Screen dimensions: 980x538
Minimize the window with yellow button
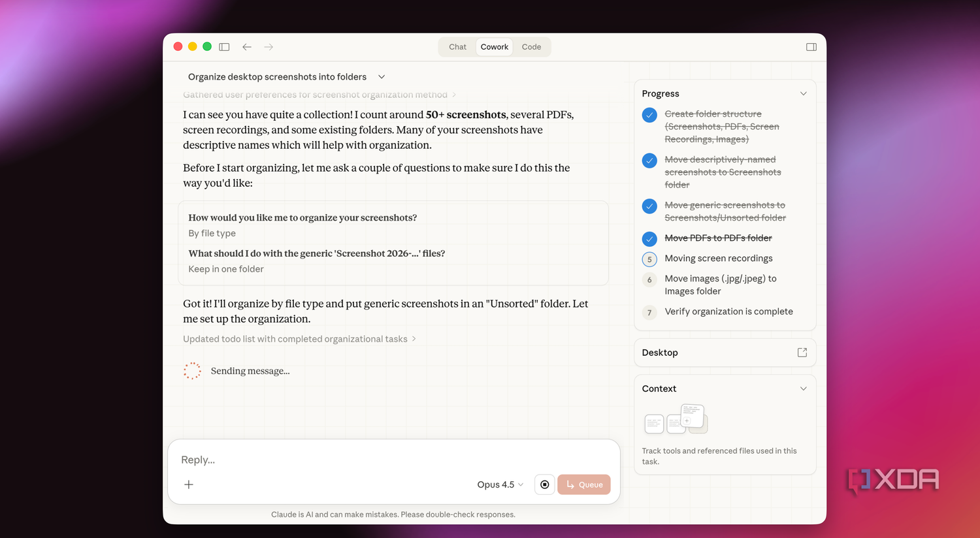(x=192, y=46)
